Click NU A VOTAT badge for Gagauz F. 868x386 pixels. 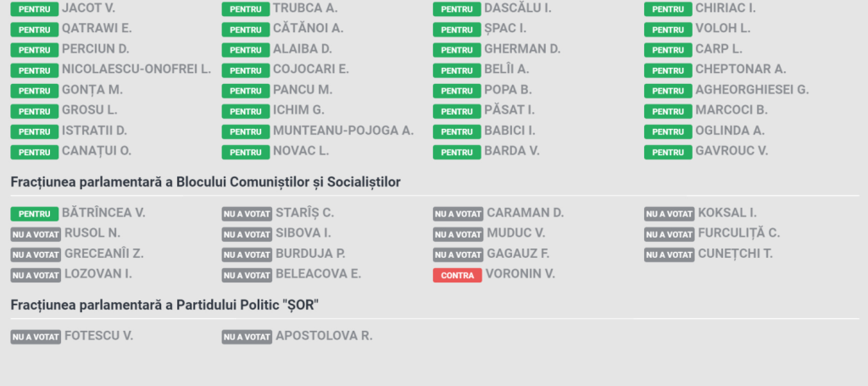click(x=459, y=255)
